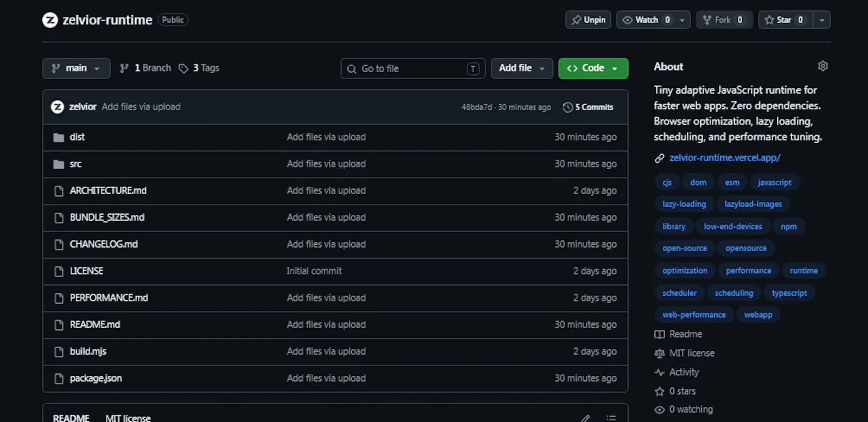The width and height of the screenshot is (868, 422).
Task: Open commit hash 48bda7d
Action: pos(476,107)
